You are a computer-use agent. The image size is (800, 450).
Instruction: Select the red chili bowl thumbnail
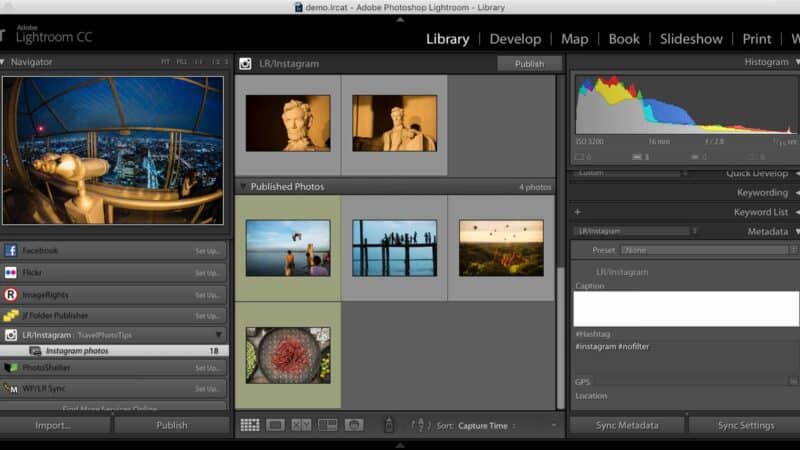pyautogui.click(x=288, y=356)
